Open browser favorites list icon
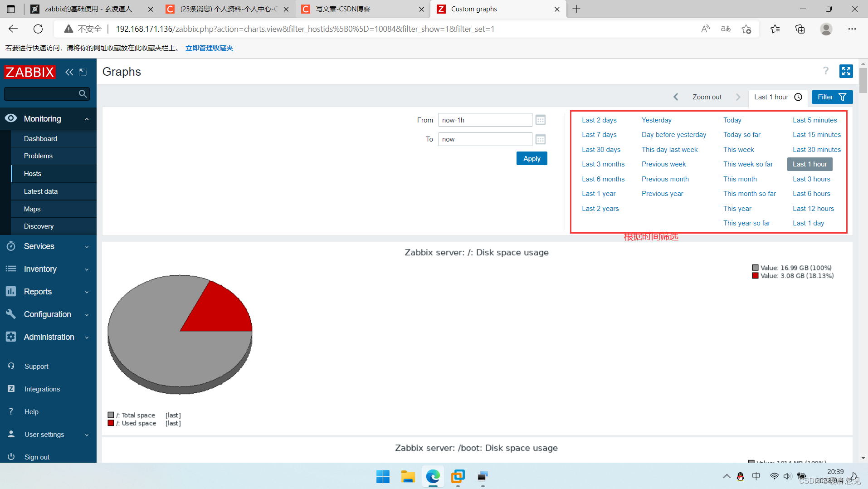The width and height of the screenshot is (868, 489). [775, 29]
